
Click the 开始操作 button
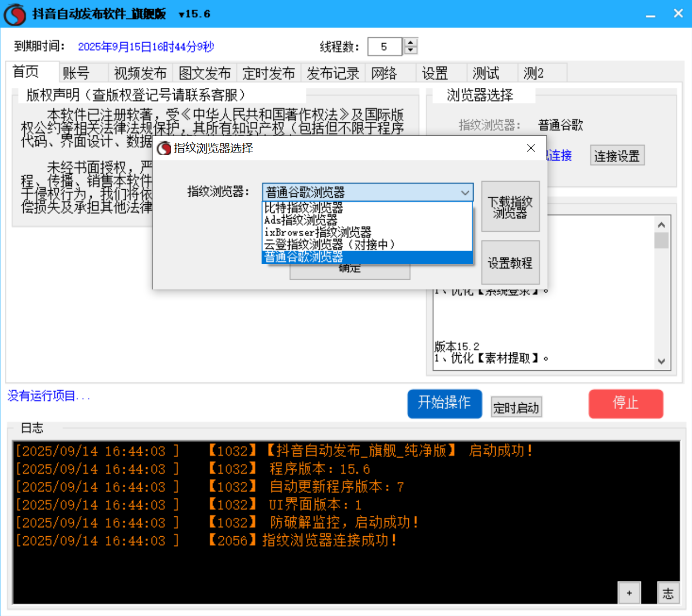coord(444,404)
